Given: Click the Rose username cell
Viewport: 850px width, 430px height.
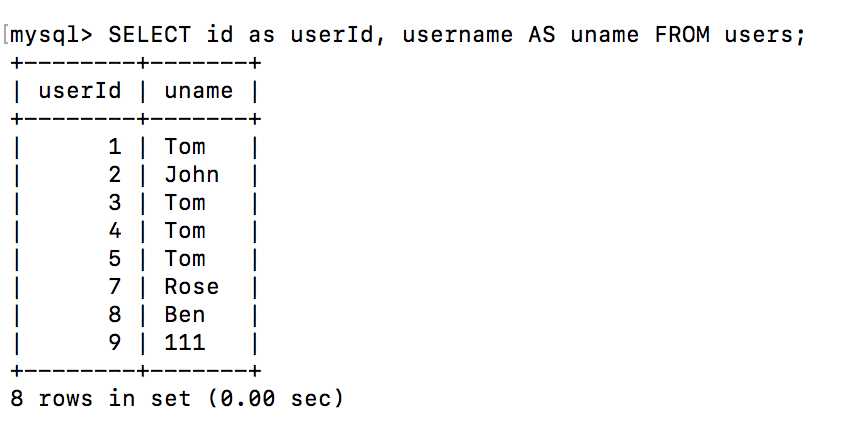Looking at the screenshot, I should pyautogui.click(x=192, y=286).
